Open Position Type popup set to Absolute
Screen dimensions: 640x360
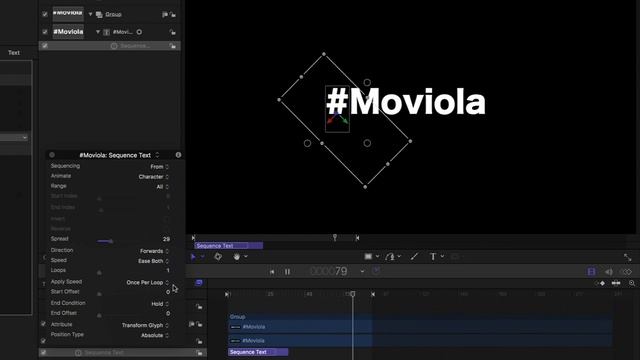click(x=155, y=336)
